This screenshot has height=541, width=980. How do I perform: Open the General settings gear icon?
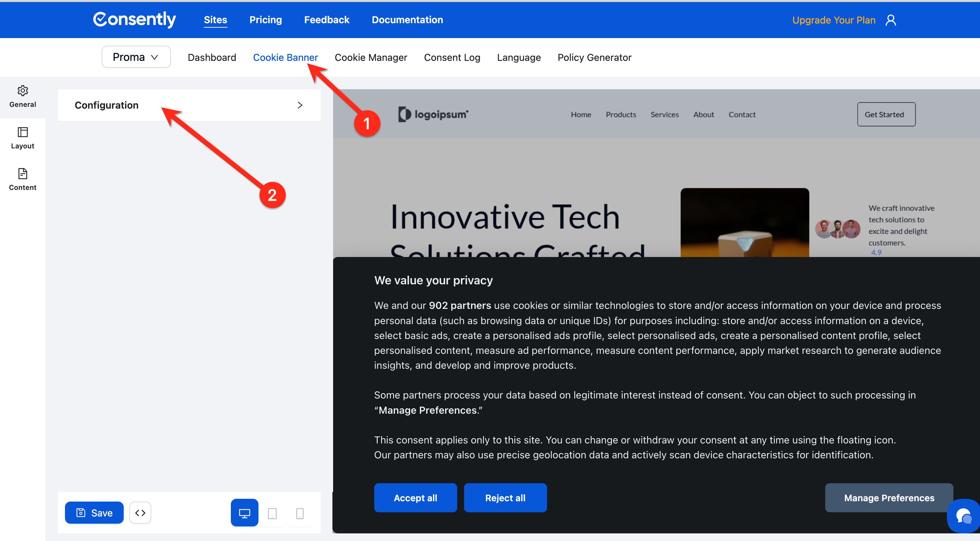pyautogui.click(x=22, y=91)
